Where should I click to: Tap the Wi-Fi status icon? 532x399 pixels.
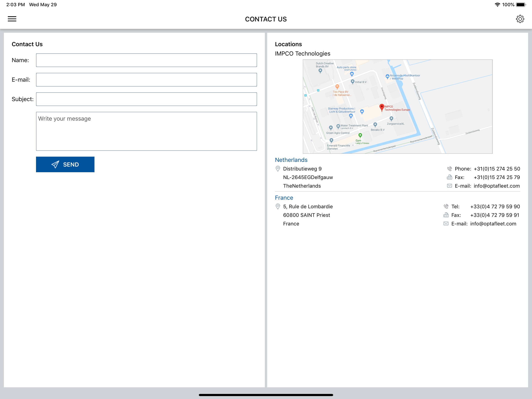(x=497, y=4)
